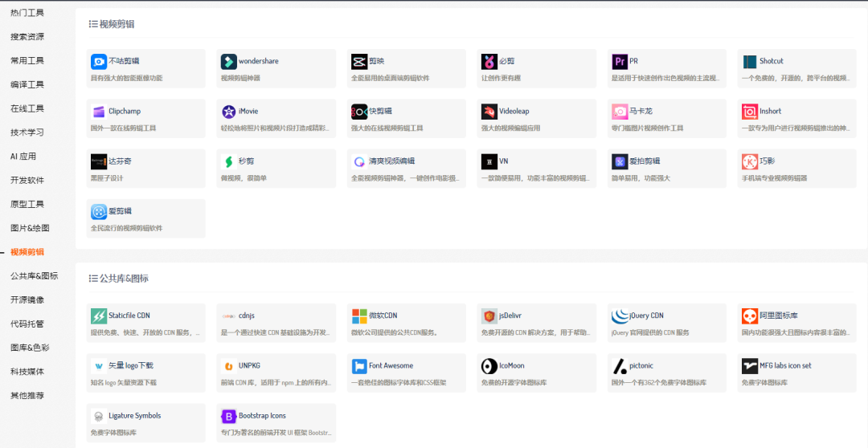Click the PR Premiere icon
868x448 pixels.
tap(620, 61)
